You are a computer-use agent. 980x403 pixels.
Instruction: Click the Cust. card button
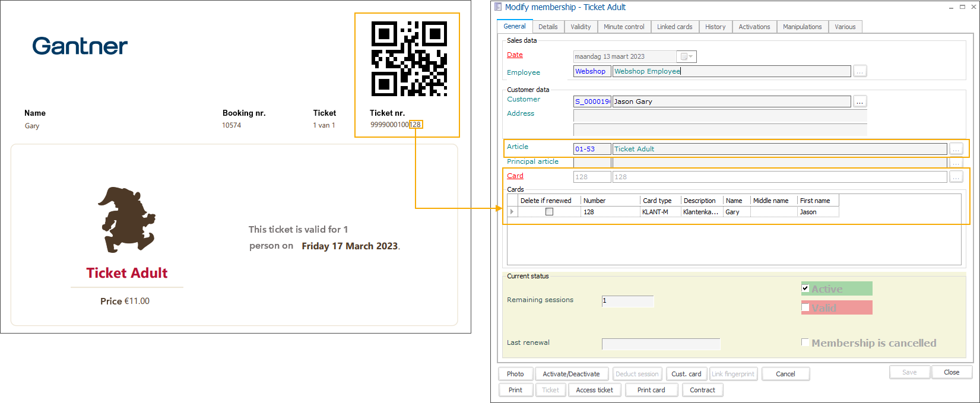686,374
